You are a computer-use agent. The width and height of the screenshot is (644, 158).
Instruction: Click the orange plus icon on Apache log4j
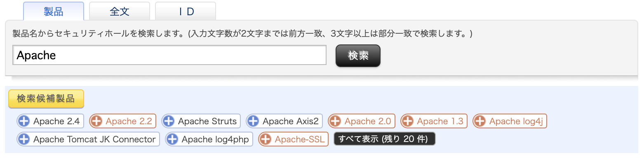480,121
